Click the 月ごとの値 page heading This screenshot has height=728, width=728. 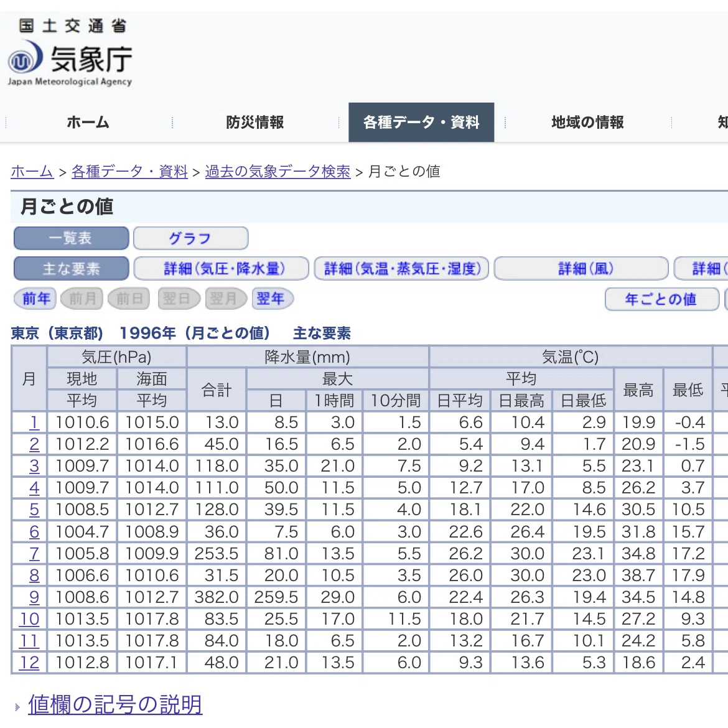click(x=67, y=207)
